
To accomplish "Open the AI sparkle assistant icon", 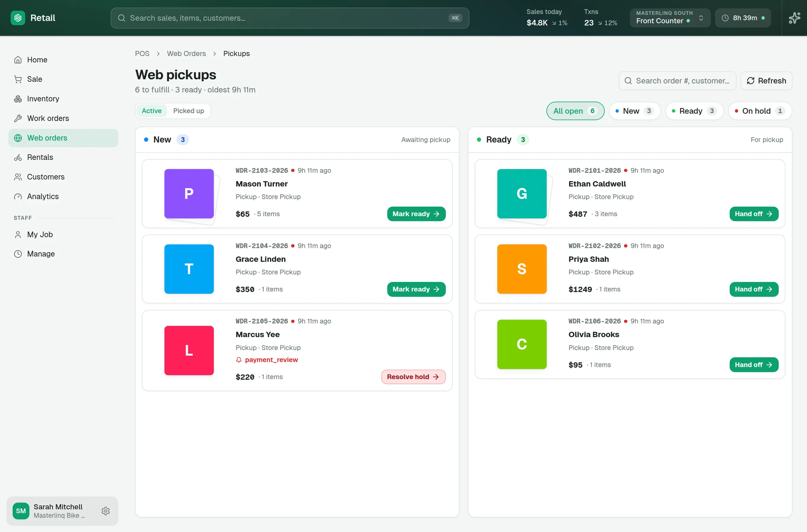I will (795, 17).
